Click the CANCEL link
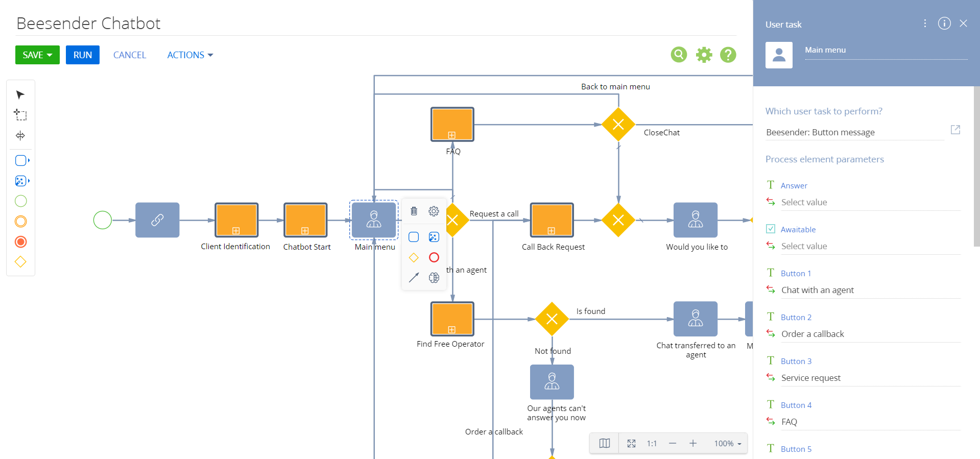The image size is (980, 459). (130, 55)
